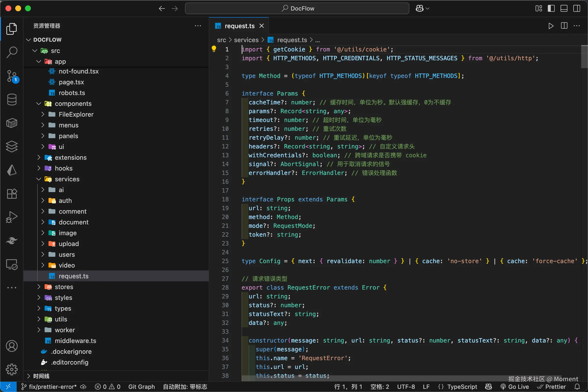Open the Accounts icon in activity bar

coord(12,346)
